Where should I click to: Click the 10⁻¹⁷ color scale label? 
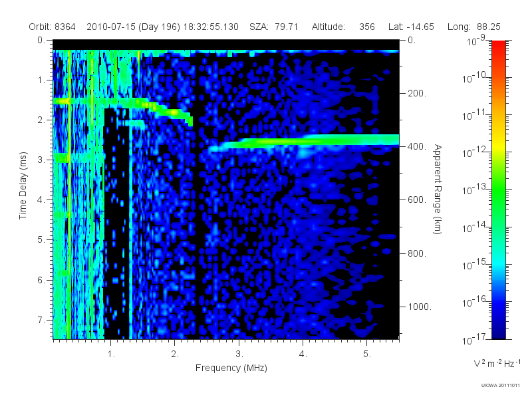[475, 339]
